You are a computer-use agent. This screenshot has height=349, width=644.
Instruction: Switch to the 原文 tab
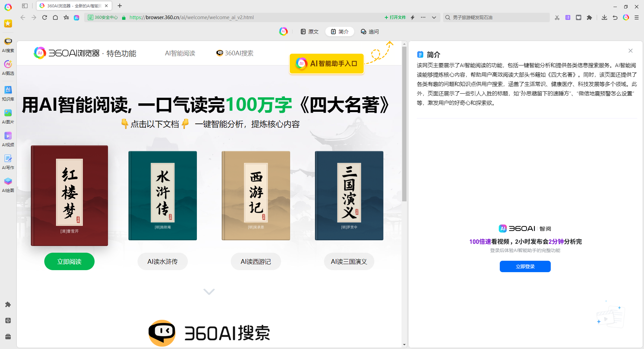pyautogui.click(x=309, y=31)
